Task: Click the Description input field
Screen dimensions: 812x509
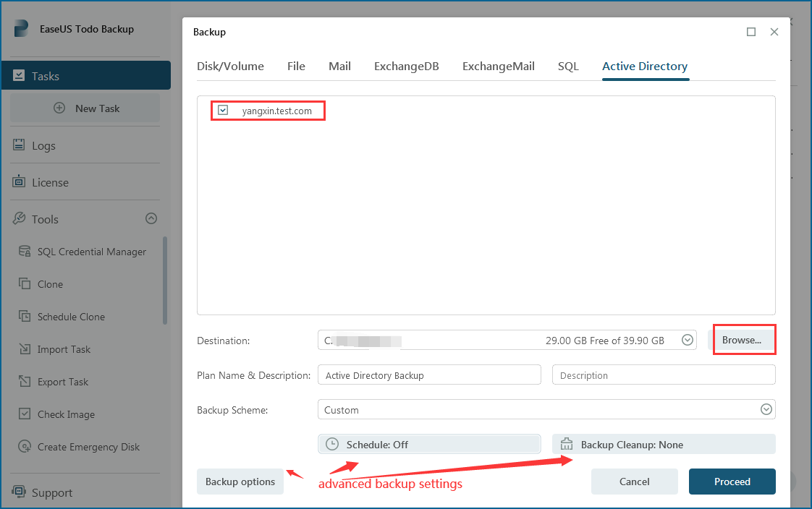Action: tap(663, 375)
